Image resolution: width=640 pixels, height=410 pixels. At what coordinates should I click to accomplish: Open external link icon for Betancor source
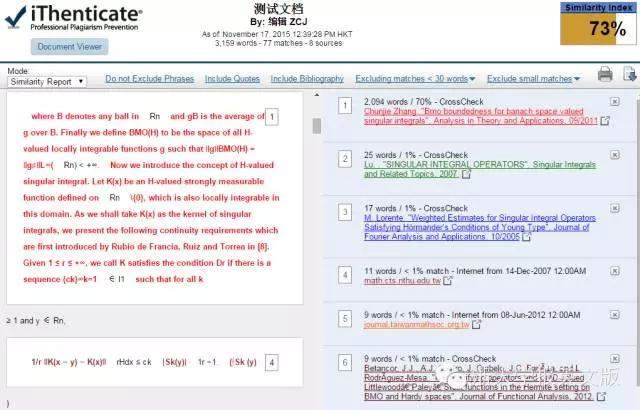[x=601, y=397]
